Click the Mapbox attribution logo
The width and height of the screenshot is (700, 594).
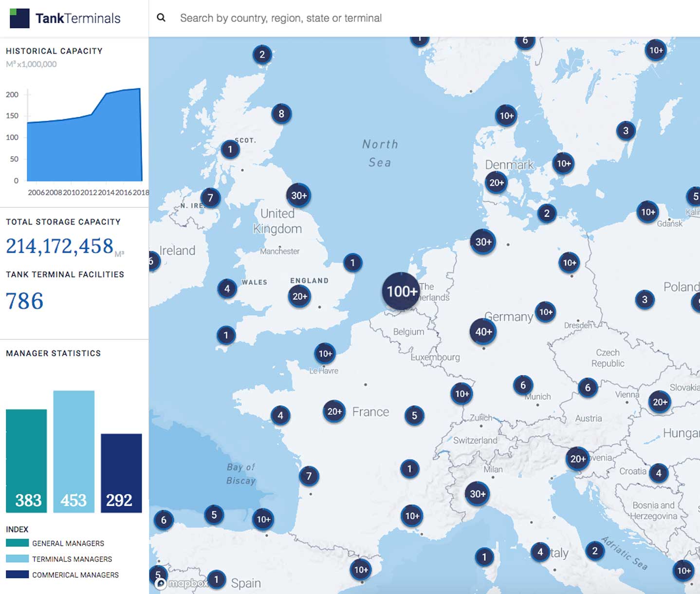pos(183,583)
